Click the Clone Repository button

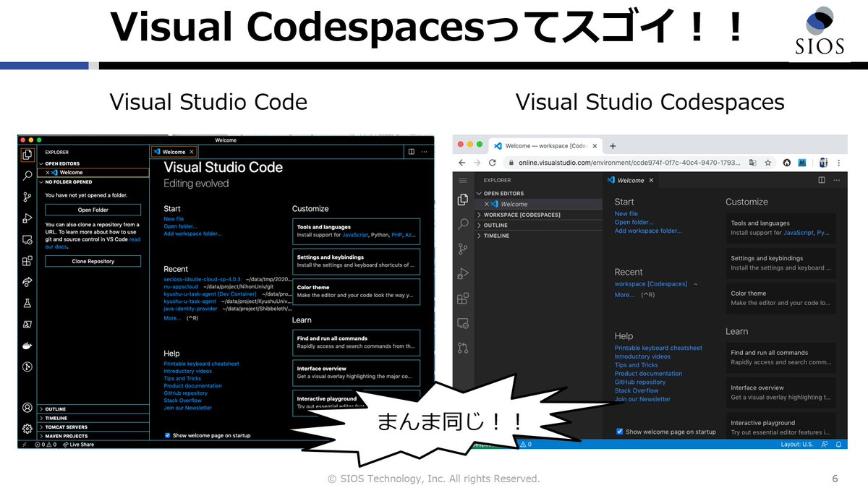coord(93,260)
